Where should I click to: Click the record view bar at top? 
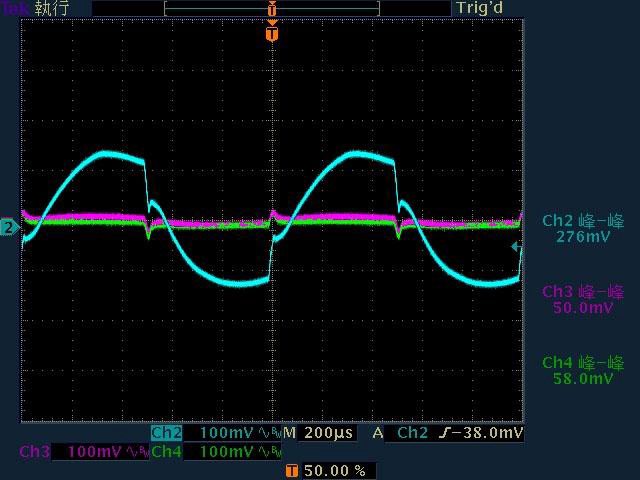coord(271,8)
